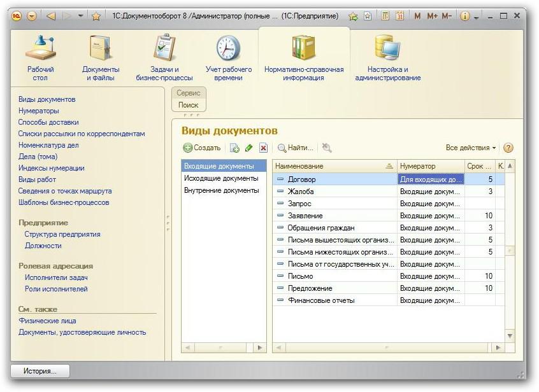Open Дела (тома) link
This screenshot has width=539, height=392.
pyautogui.click(x=38, y=157)
